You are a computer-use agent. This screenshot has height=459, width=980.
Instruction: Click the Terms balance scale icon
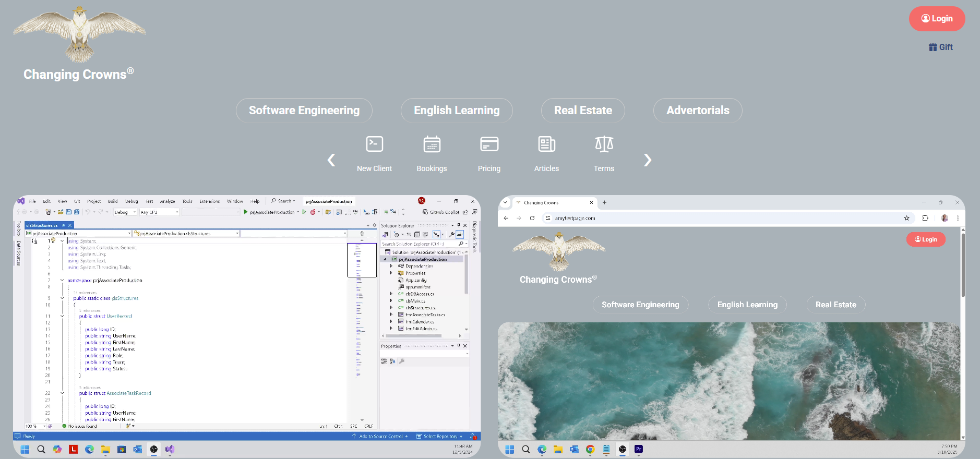click(604, 144)
